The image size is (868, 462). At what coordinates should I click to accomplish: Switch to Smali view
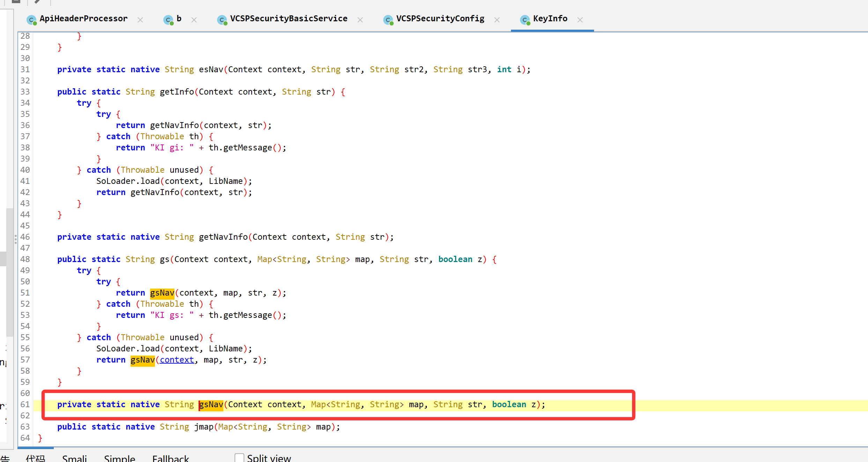click(x=74, y=458)
